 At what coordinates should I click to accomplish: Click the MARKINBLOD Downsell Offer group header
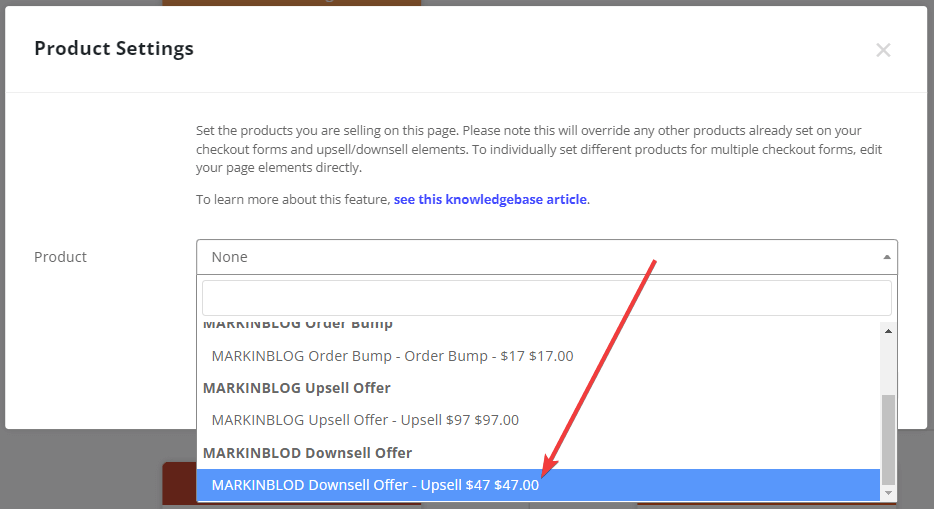(307, 453)
